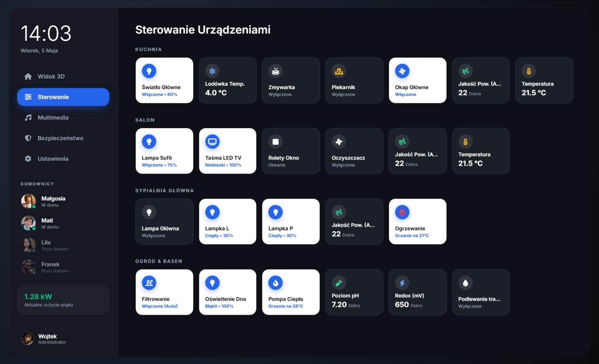This screenshot has width=599, height=364.
Task: Click the bulb icon on Lampa Główna
Action: [x=149, y=212]
